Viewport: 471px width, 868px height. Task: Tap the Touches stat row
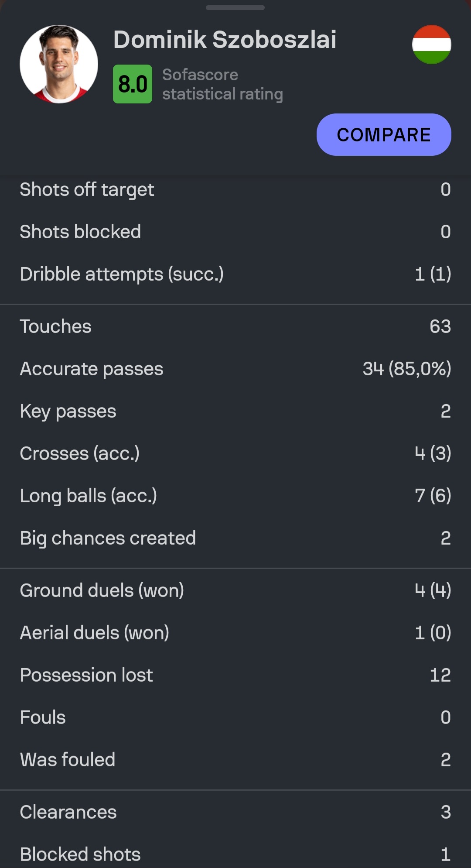click(235, 326)
